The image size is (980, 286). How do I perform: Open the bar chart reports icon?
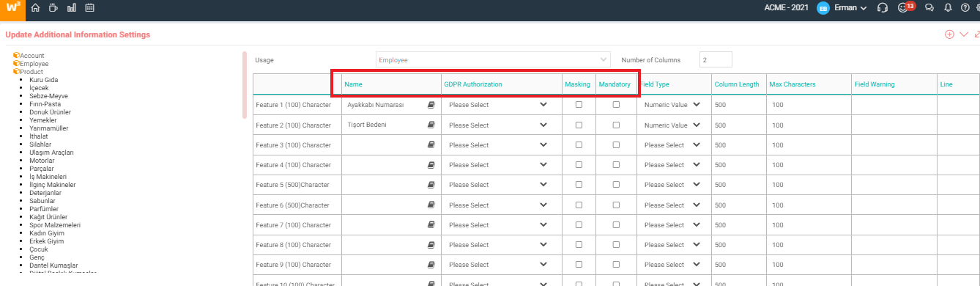[x=72, y=8]
